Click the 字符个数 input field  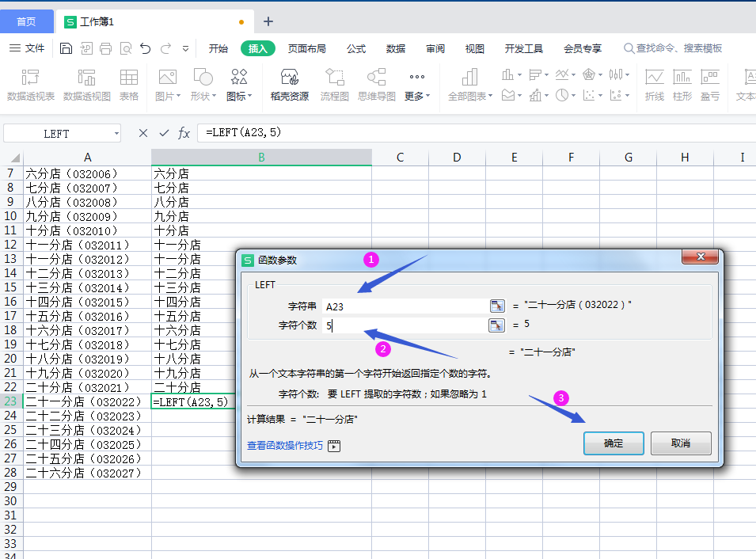click(405, 325)
